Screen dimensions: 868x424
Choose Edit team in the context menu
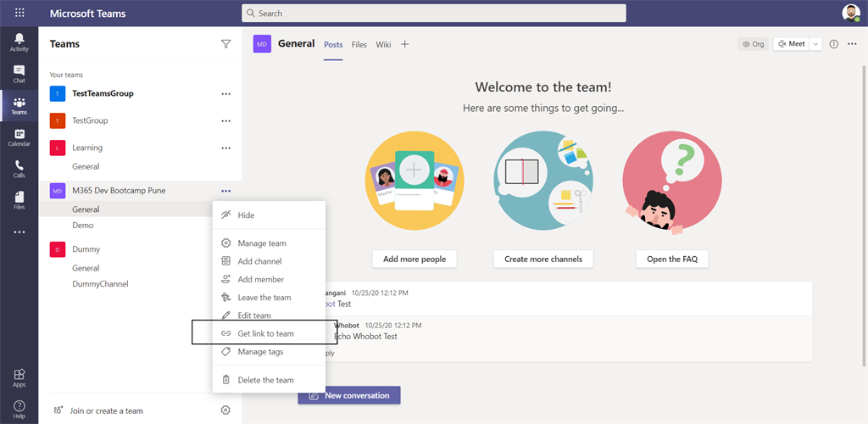coord(269,315)
